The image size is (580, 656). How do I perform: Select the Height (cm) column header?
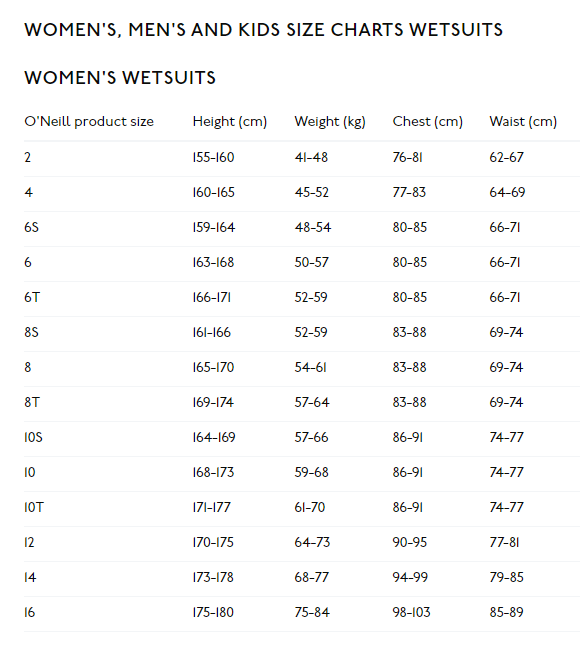[x=230, y=121]
